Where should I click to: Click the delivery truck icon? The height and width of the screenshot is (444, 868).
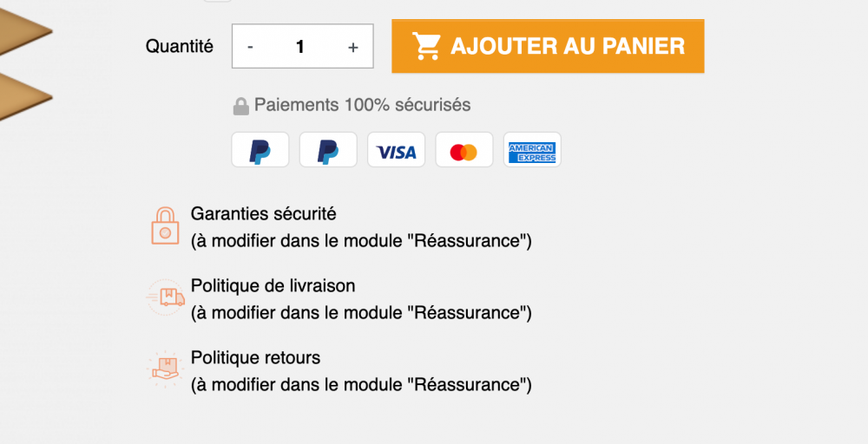[165, 297]
